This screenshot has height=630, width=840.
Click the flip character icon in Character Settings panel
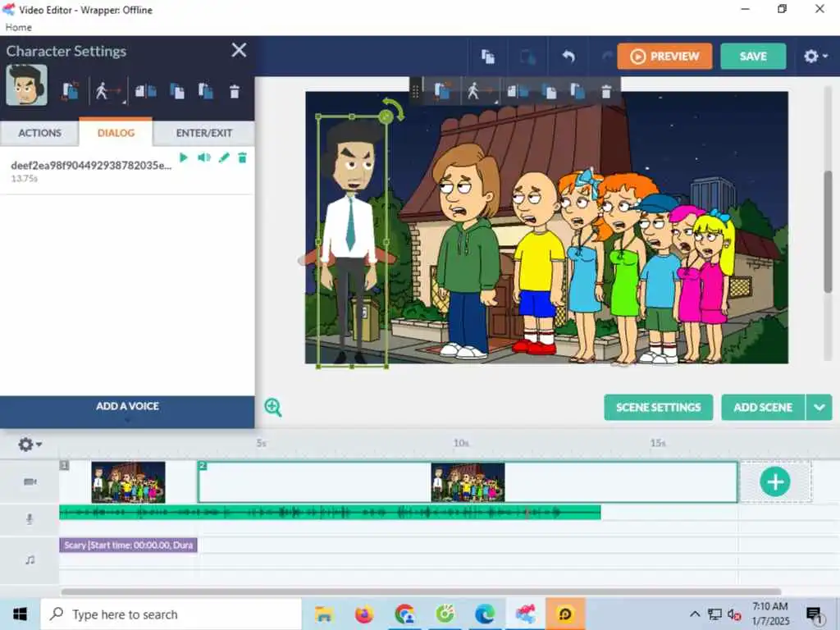pyautogui.click(x=145, y=92)
